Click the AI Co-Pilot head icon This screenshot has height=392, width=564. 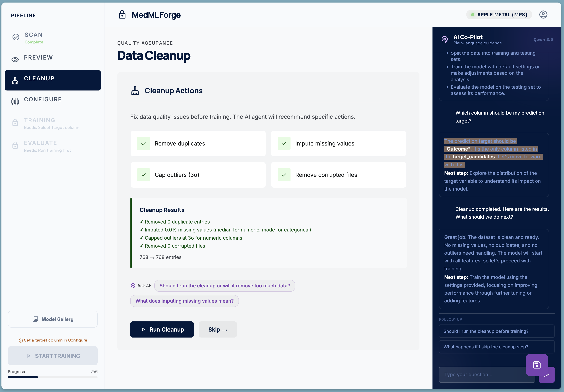[x=445, y=39]
